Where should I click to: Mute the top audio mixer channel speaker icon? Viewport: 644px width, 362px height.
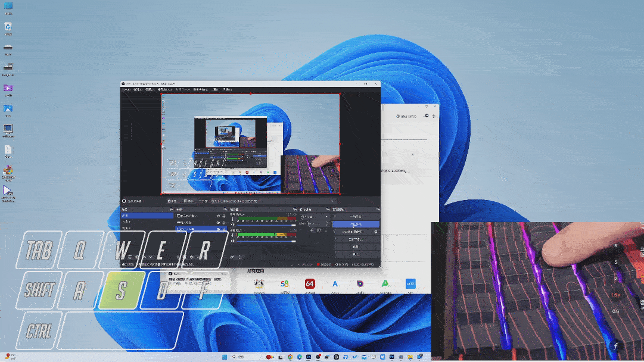(233, 225)
